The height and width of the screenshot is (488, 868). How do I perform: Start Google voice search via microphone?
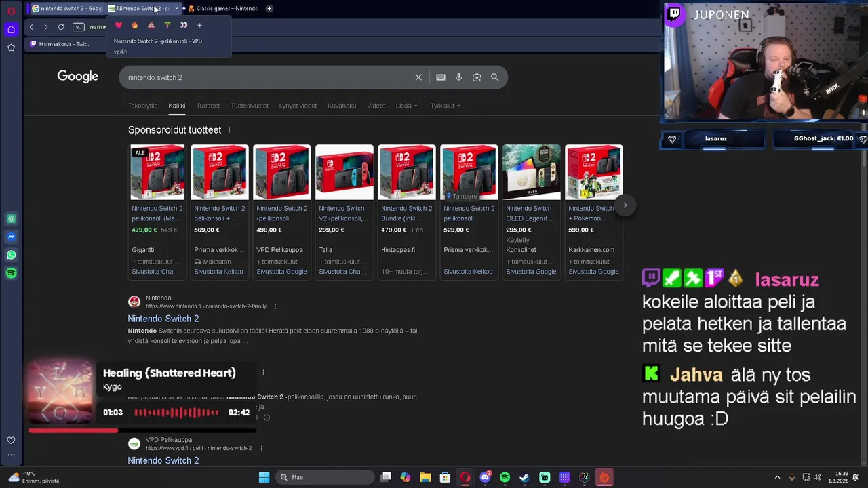459,77
